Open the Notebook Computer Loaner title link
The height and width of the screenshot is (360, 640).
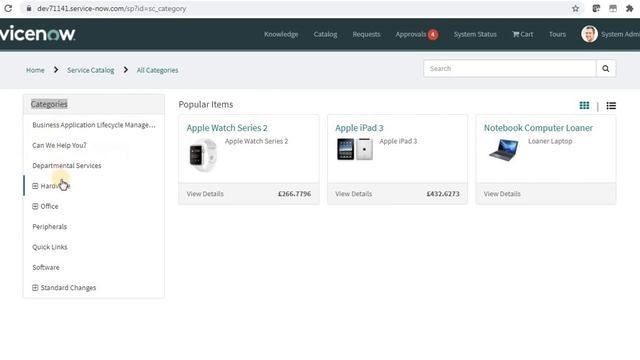(x=538, y=128)
